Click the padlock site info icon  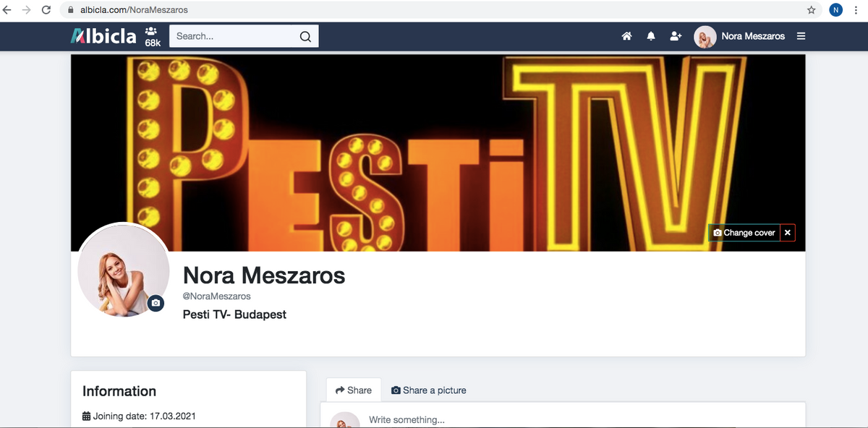point(70,10)
